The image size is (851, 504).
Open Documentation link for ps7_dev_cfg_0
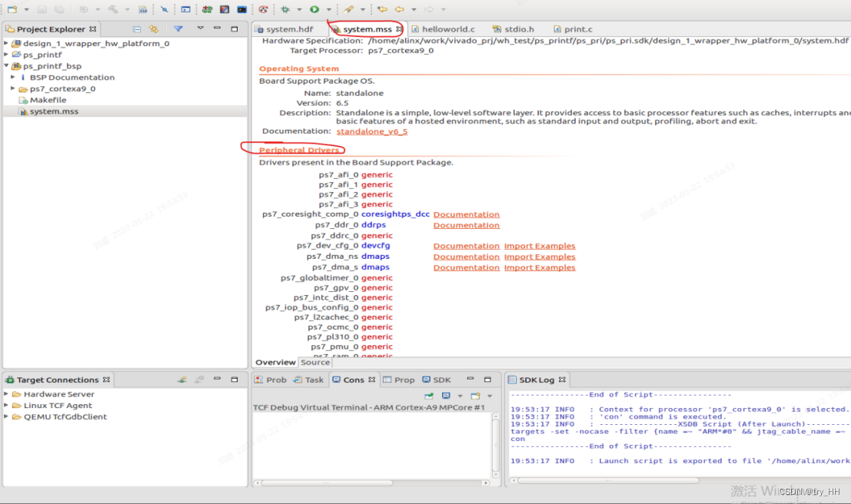click(x=466, y=246)
